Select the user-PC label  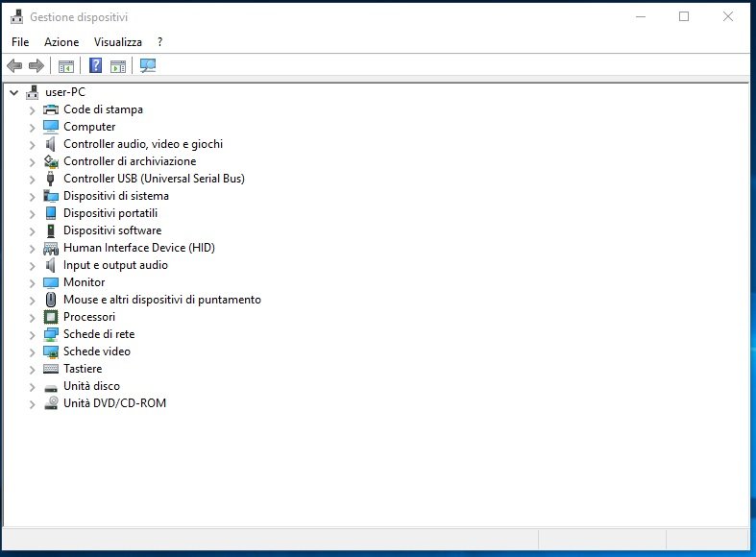coord(65,92)
